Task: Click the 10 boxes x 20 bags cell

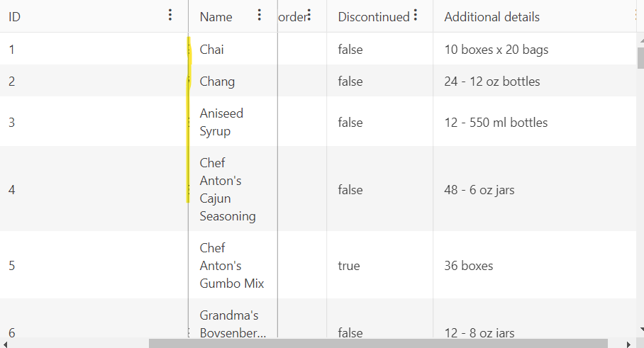Action: point(535,49)
